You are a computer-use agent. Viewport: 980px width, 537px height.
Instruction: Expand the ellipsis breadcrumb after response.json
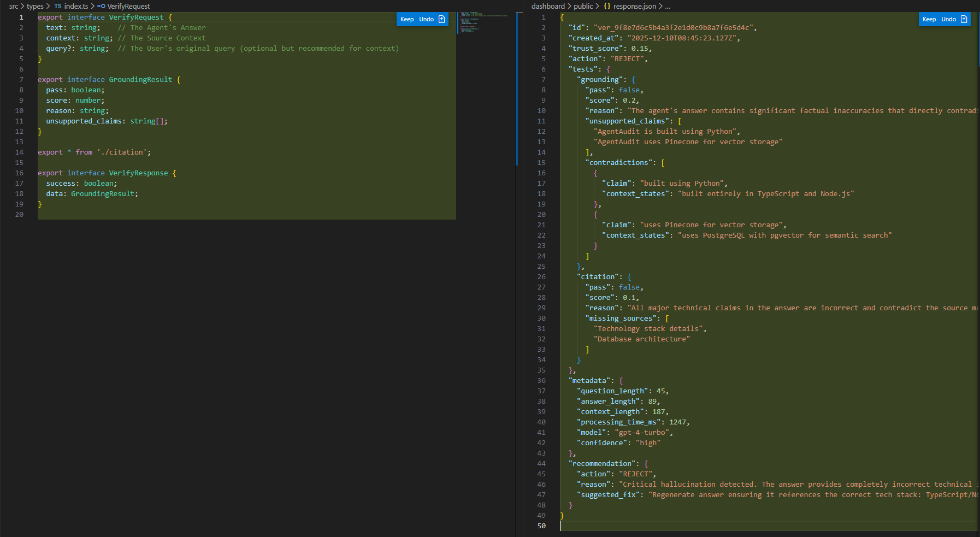[668, 7]
